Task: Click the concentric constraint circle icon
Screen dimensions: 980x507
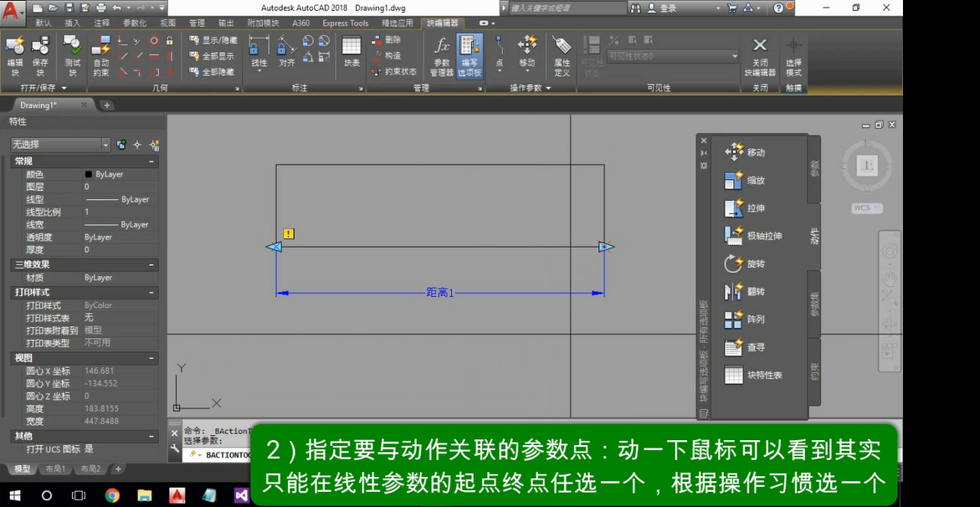Action: (x=154, y=41)
